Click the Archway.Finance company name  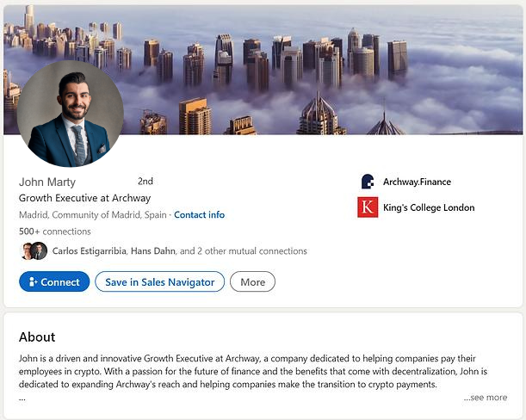pyautogui.click(x=417, y=182)
